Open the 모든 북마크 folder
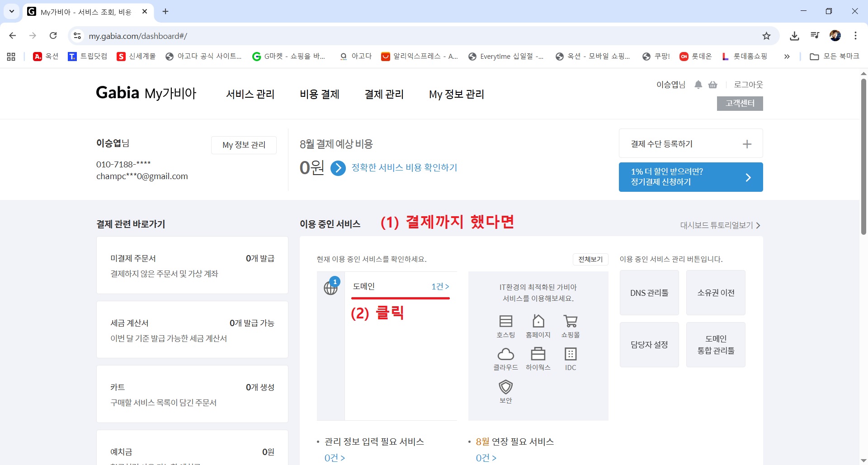The image size is (868, 465). coord(835,57)
